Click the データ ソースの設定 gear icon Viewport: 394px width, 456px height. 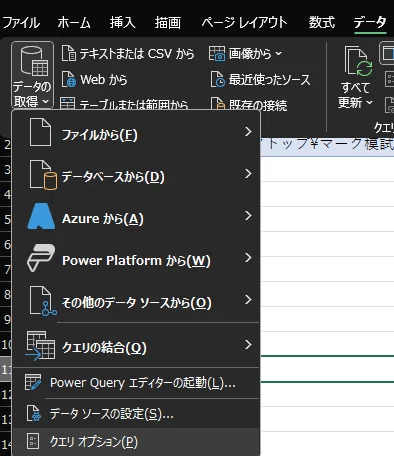coord(34,413)
